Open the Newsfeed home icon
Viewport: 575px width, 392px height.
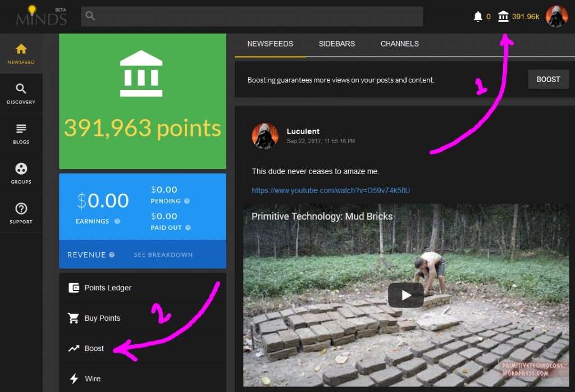point(21,53)
